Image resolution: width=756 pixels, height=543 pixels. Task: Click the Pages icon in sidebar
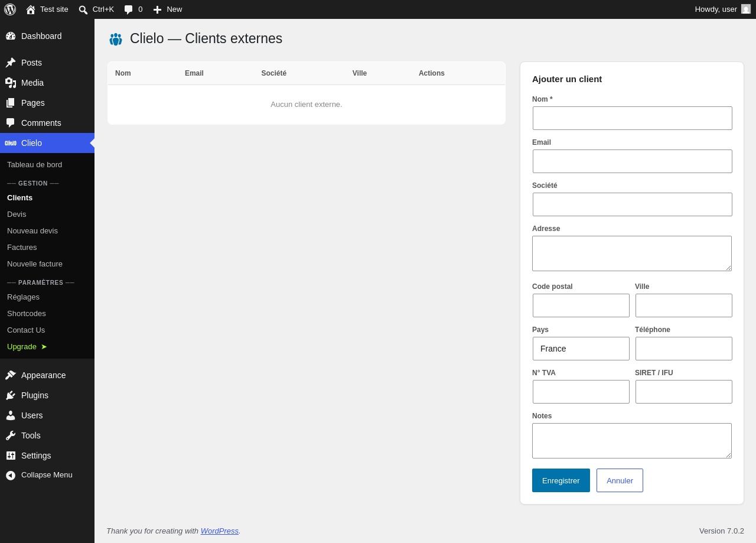(x=11, y=103)
